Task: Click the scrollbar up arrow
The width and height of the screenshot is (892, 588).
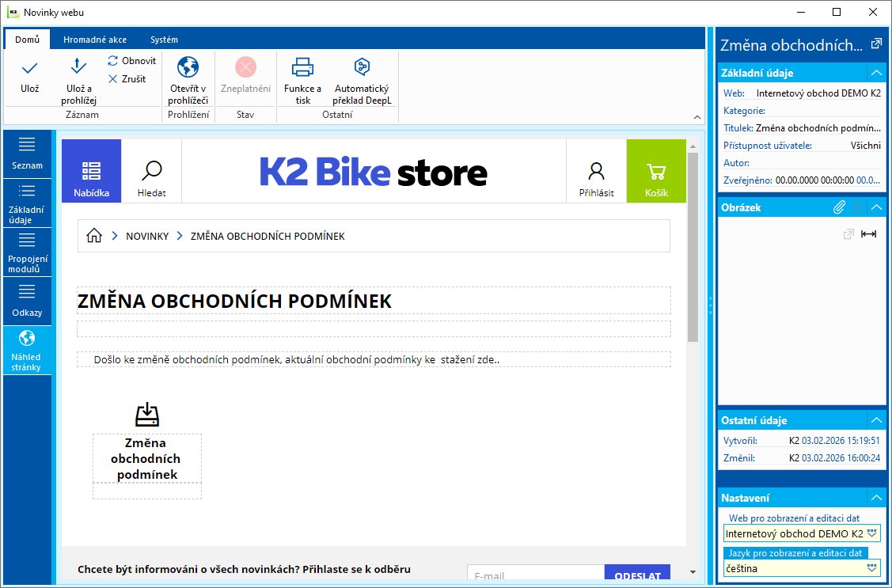Action: click(x=693, y=146)
